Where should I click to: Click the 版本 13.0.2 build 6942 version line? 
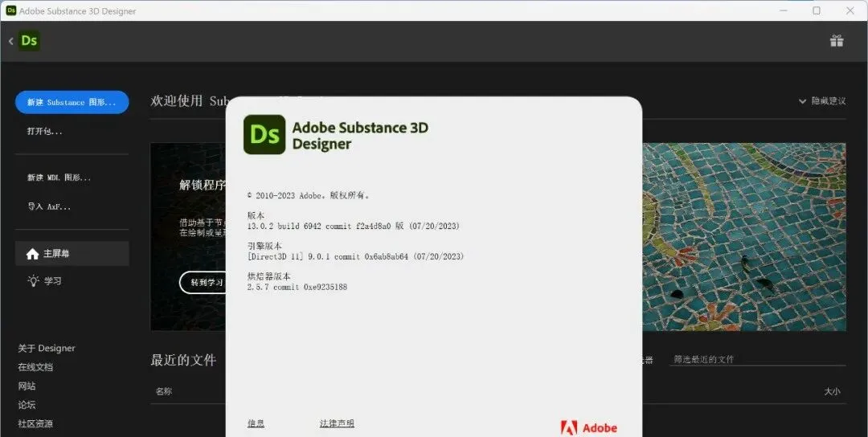point(354,227)
